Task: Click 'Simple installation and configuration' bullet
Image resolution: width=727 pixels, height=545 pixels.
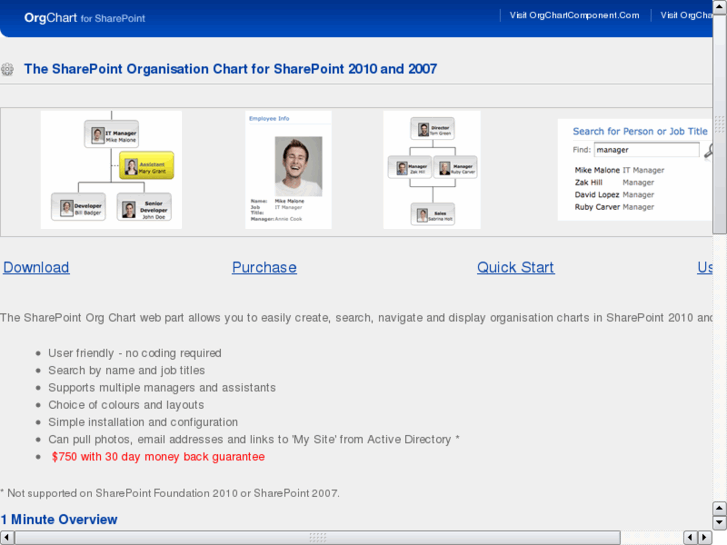Action: point(143,422)
